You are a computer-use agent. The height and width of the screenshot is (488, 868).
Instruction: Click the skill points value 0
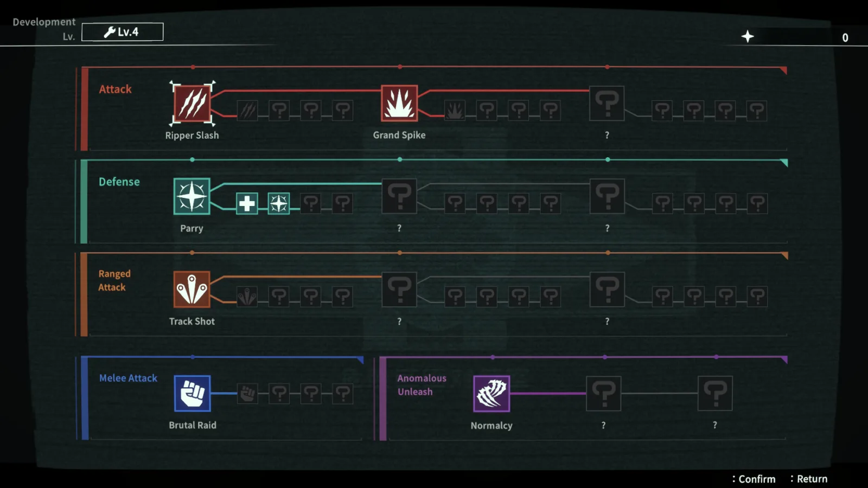tap(845, 37)
